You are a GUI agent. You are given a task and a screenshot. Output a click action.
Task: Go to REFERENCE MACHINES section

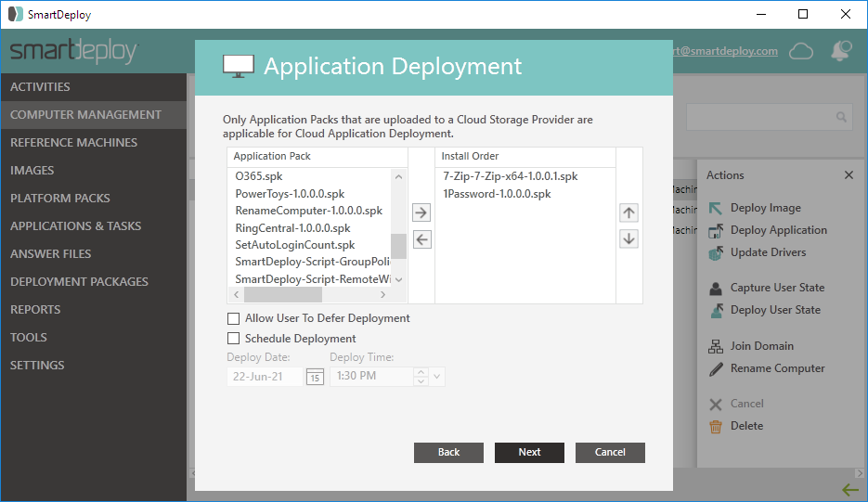pos(94,142)
